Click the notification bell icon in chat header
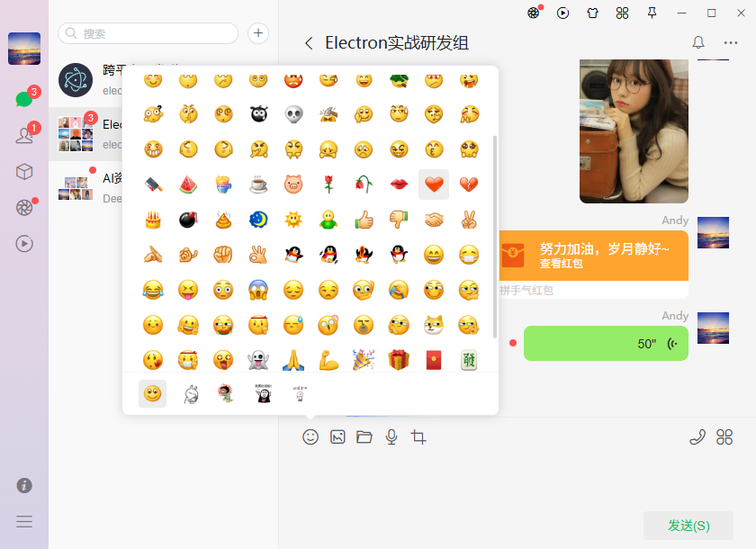 [x=697, y=42]
